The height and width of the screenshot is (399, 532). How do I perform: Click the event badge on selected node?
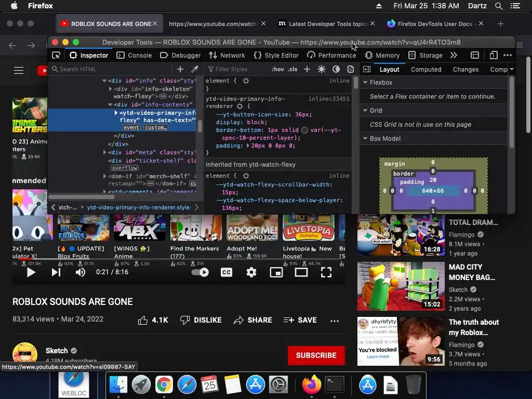pyautogui.click(x=131, y=128)
